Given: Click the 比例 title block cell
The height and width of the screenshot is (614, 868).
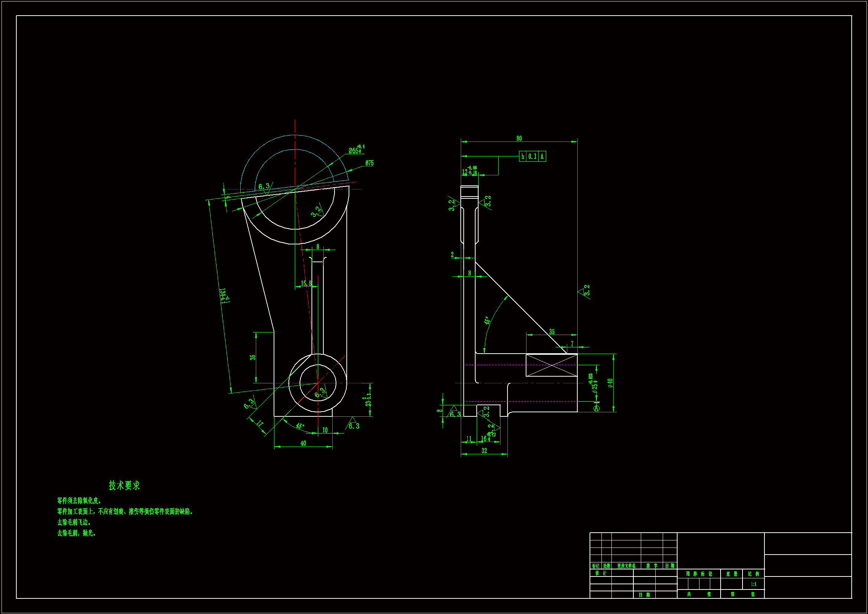Looking at the screenshot, I should pyautogui.click(x=753, y=574).
